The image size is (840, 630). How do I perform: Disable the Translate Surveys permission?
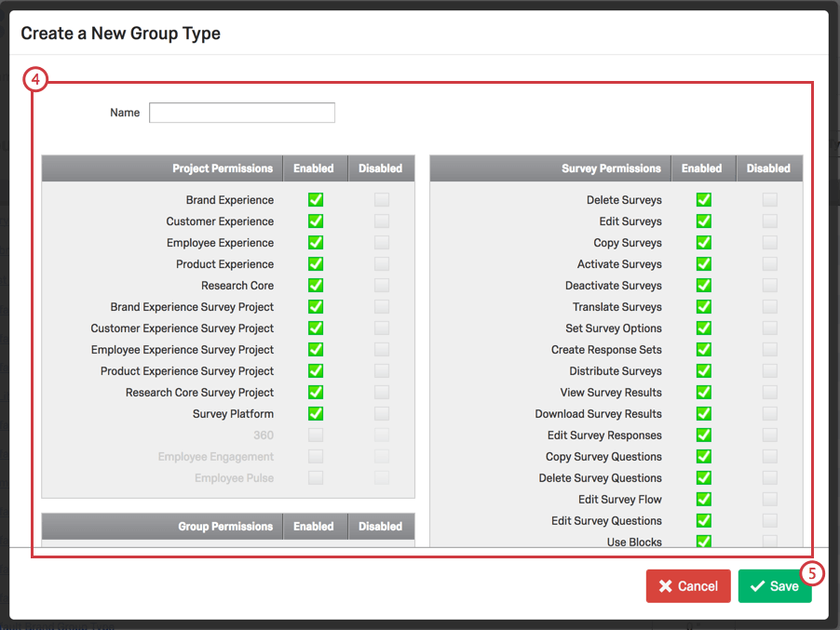pyautogui.click(x=770, y=306)
